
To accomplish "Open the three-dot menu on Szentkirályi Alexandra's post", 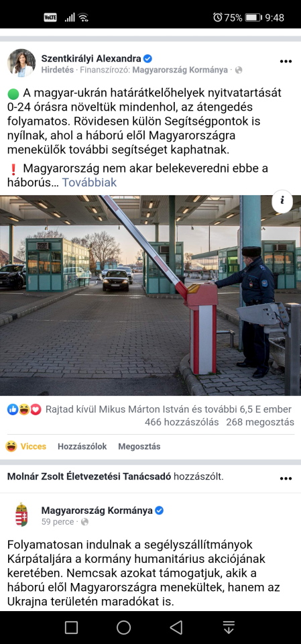I will (x=286, y=62).
